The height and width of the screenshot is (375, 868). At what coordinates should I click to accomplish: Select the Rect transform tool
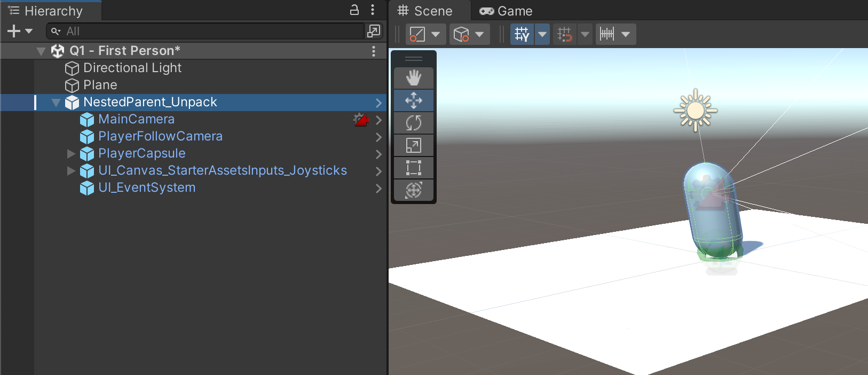[413, 168]
